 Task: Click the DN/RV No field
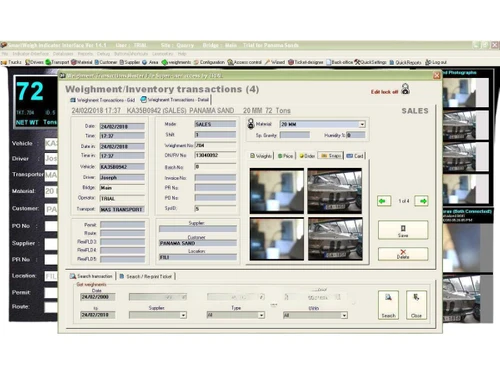[215, 155]
